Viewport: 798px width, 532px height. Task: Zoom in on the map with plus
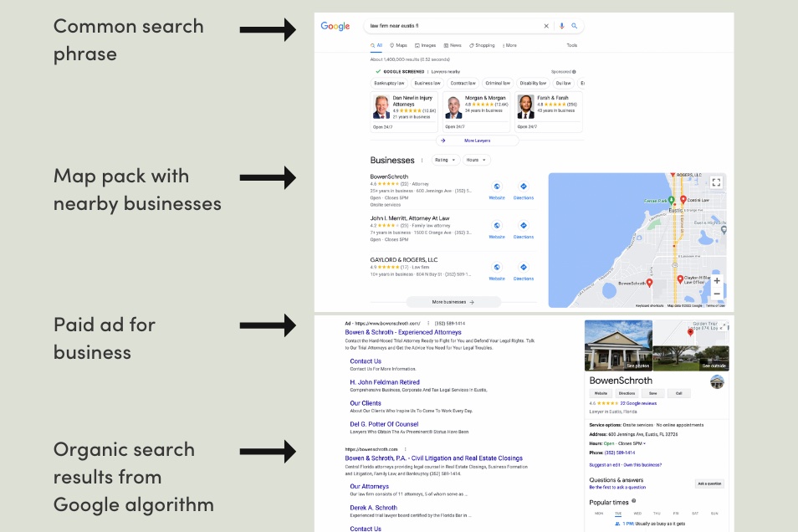tap(717, 280)
